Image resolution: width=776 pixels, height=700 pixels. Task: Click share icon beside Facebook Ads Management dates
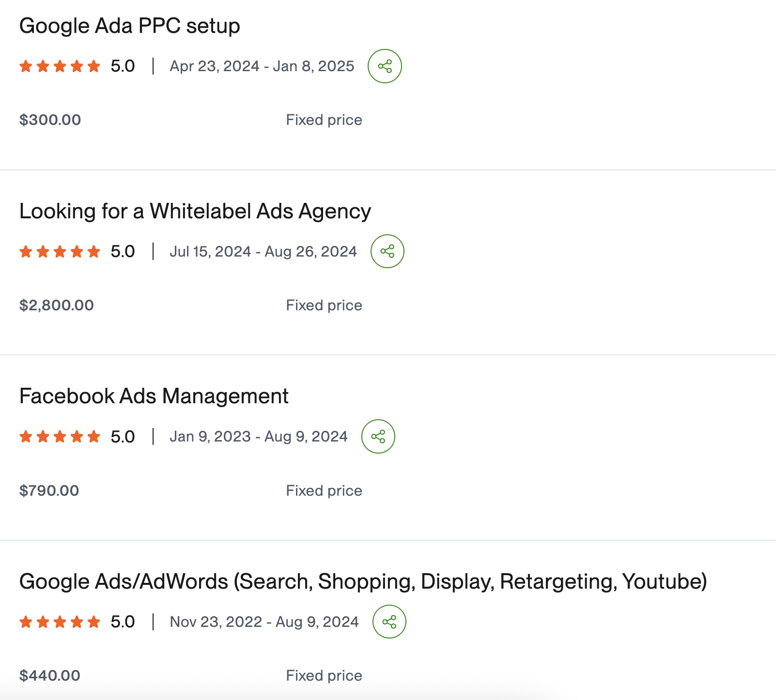[x=378, y=436]
